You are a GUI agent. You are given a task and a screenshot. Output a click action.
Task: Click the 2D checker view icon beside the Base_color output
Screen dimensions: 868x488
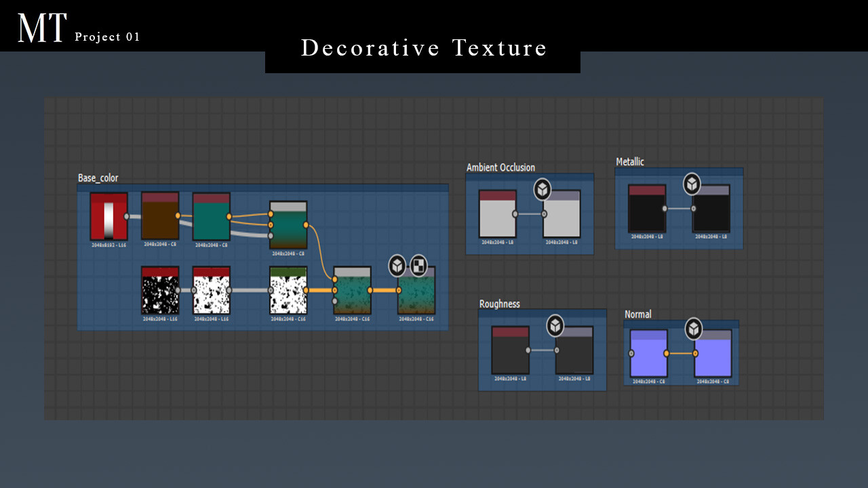418,264
